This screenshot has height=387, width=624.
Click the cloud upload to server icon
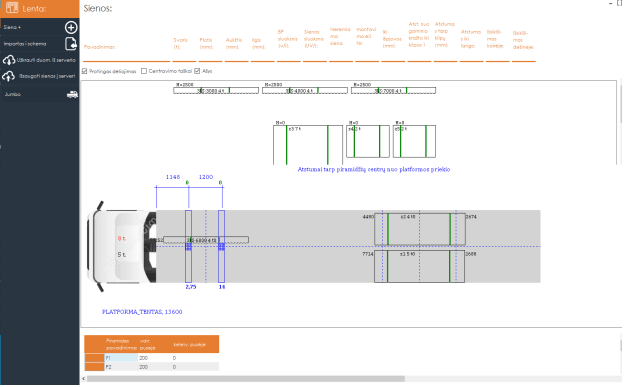9,76
